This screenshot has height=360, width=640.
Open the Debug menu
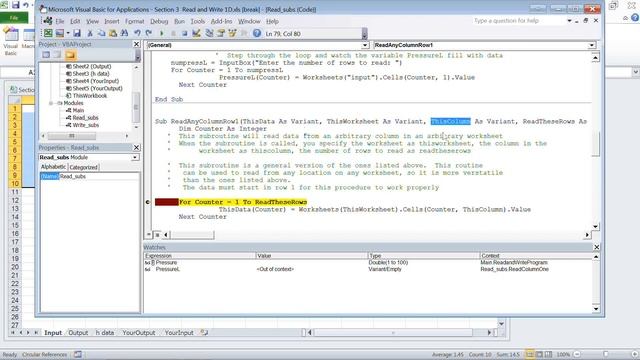click(x=159, y=21)
